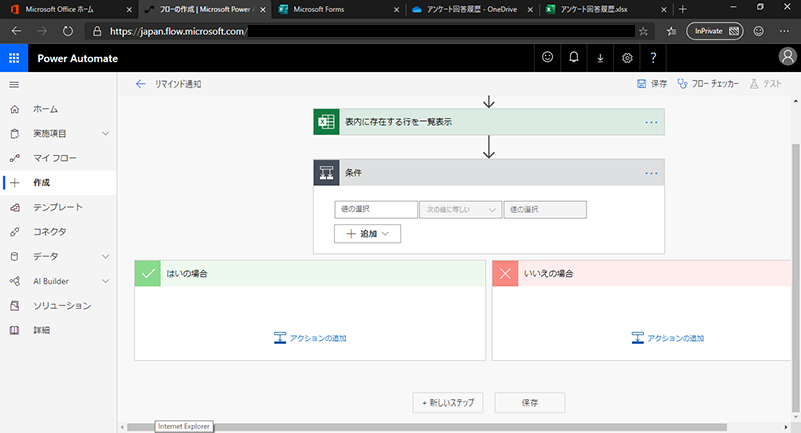Open the app launcher waffle icon

[x=14, y=58]
